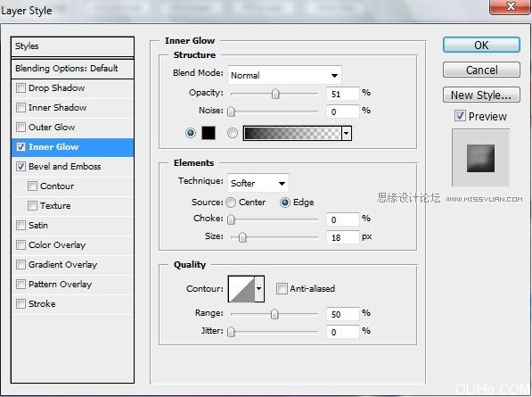
Task: Tick the Outer Glow checkbox
Action: (20, 128)
